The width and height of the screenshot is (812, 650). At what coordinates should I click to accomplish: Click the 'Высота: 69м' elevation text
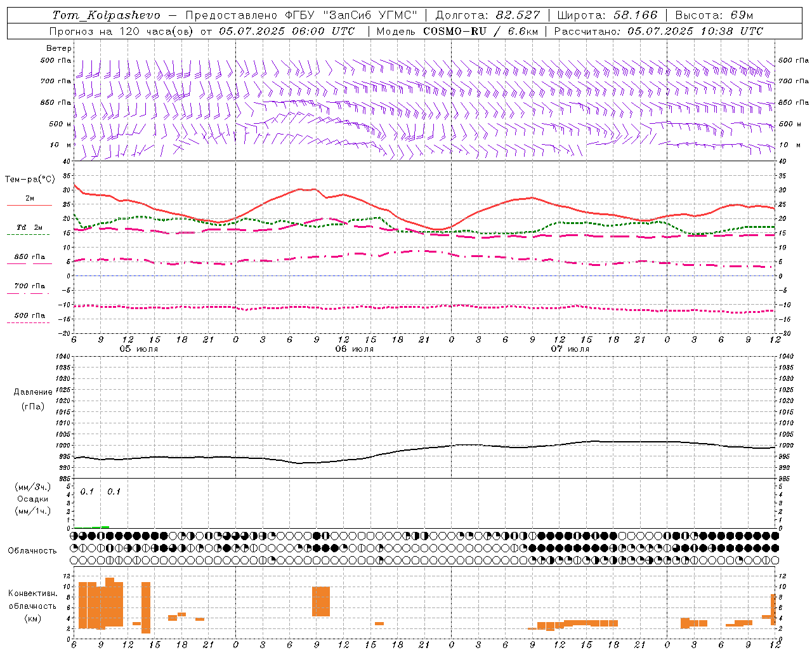click(714, 15)
